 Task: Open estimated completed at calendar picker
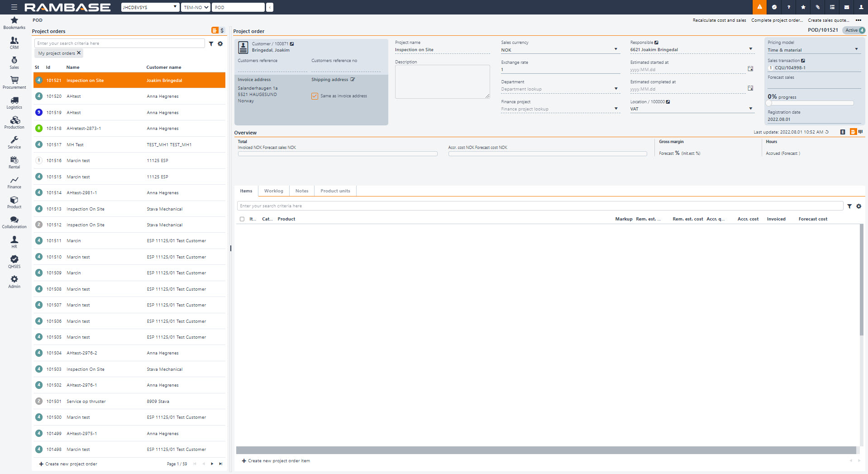tap(750, 88)
